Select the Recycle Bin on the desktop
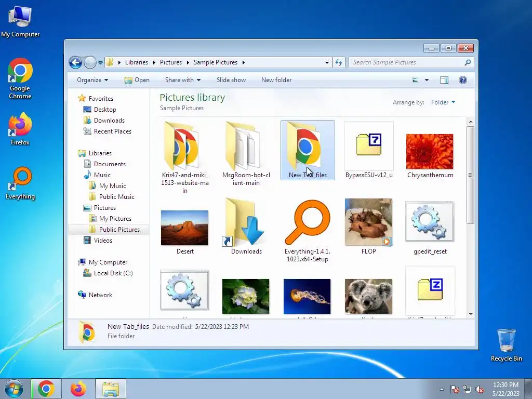This screenshot has height=399, width=532. point(506,345)
